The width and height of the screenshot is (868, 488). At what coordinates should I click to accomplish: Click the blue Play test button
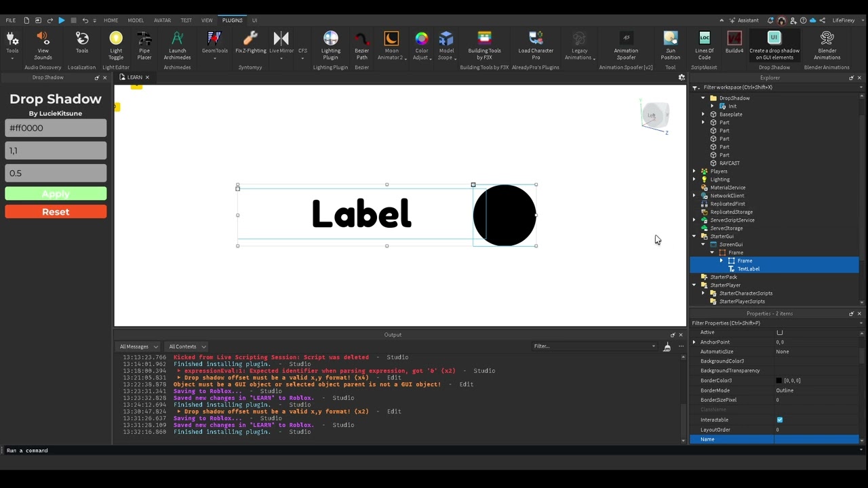[61, 20]
